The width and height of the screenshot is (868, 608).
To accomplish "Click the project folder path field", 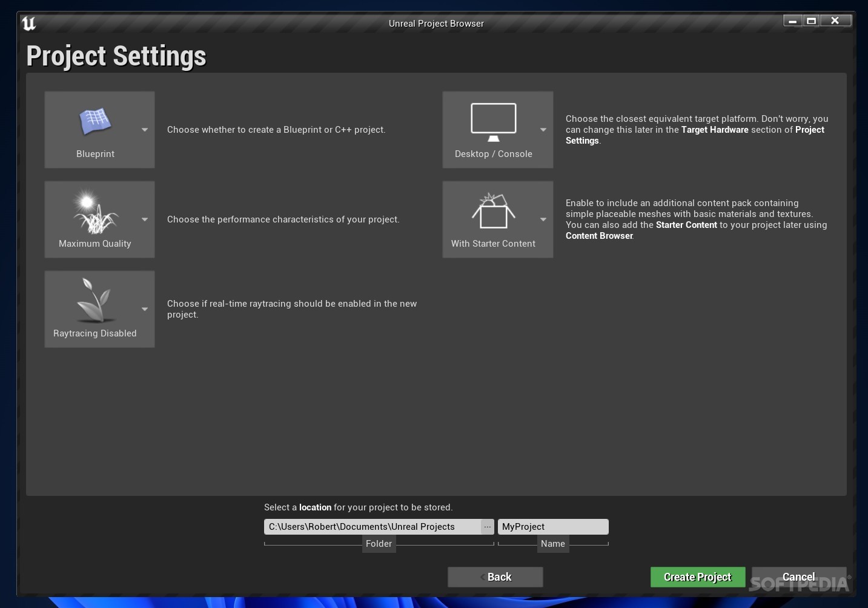I will coord(373,527).
